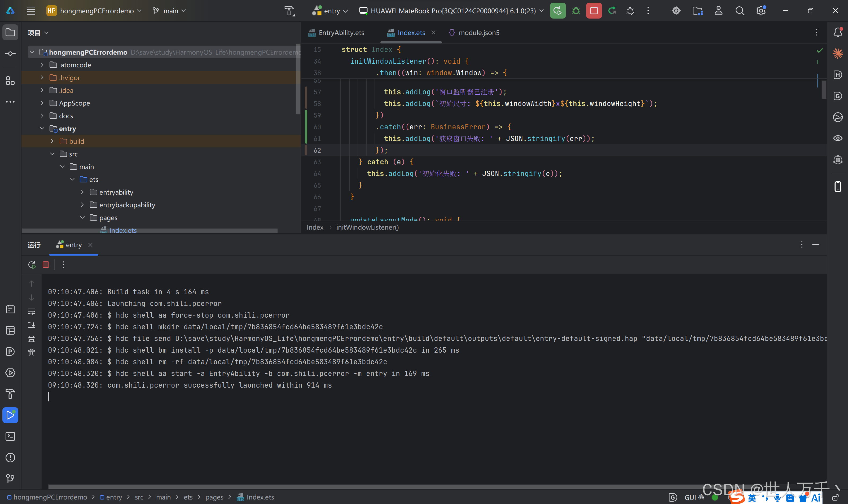Toggle scroll to end in console

pyautogui.click(x=32, y=325)
